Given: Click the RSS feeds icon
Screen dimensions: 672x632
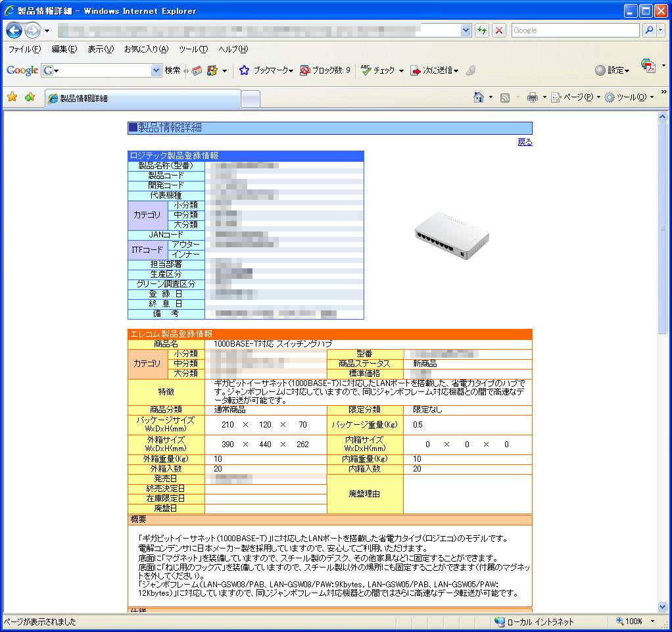Looking at the screenshot, I should 505,98.
